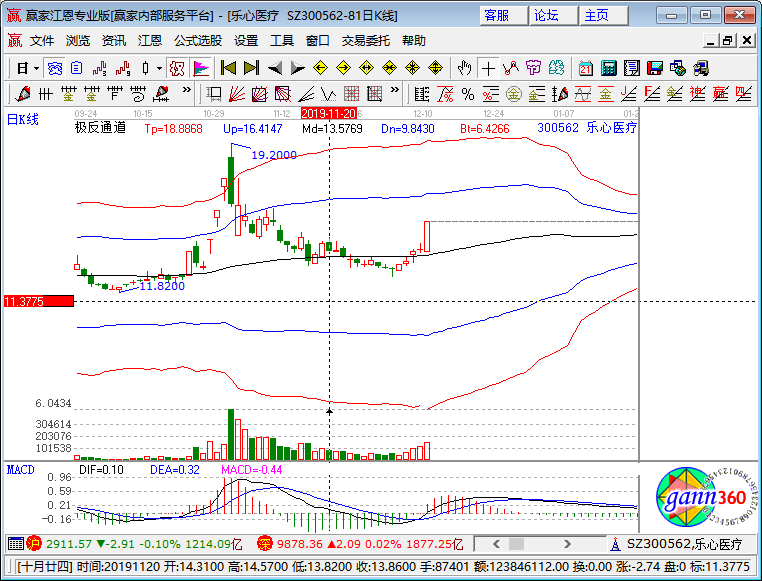
Task: Click the 日K线 label
Action: click(x=23, y=120)
